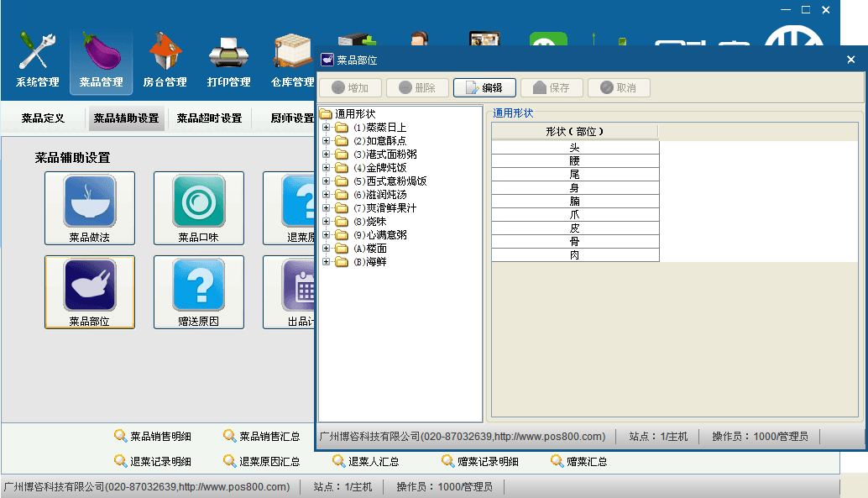
Task: Open 打印管理 printer icon
Action: (x=228, y=60)
